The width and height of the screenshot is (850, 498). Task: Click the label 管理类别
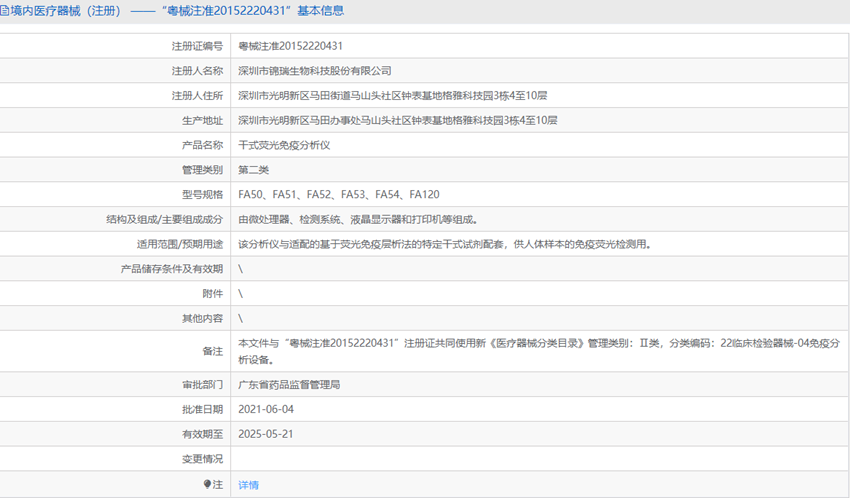(x=202, y=170)
